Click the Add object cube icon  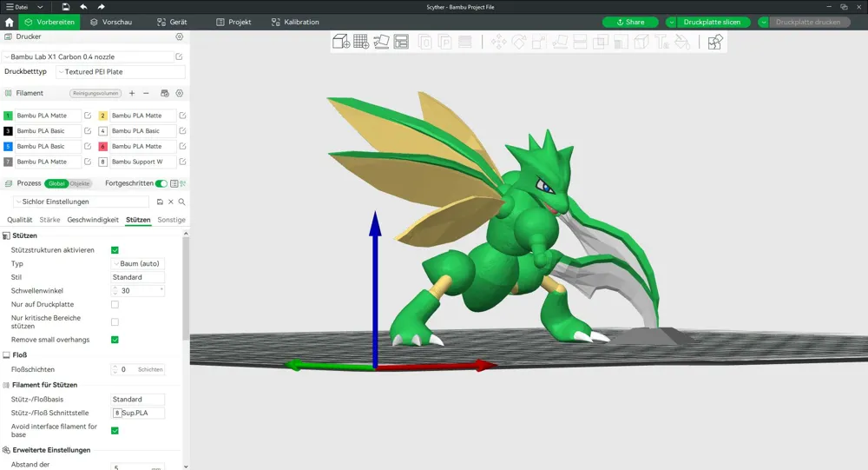pos(340,42)
